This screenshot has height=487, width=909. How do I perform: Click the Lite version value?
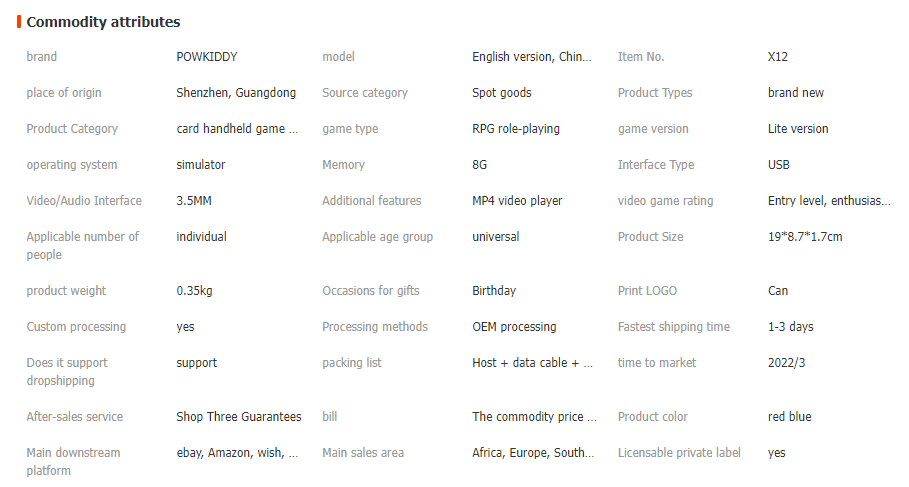click(x=798, y=129)
